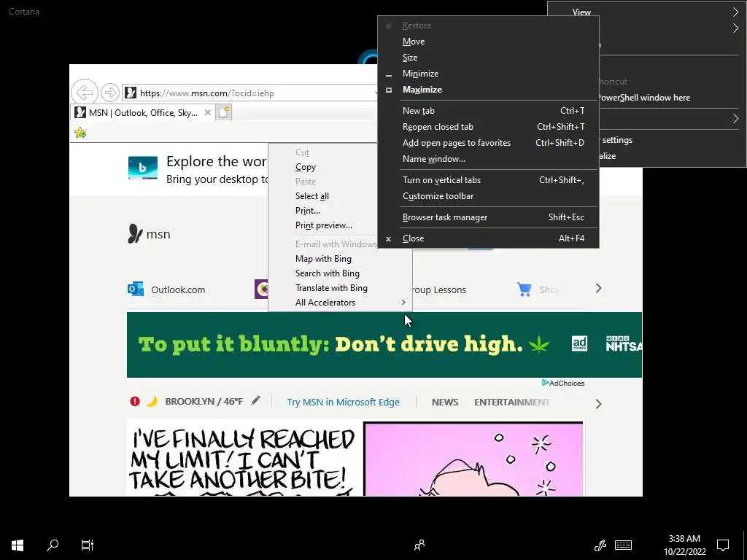
Task: Click the right chevron beside the shopping cart
Action: (598, 288)
